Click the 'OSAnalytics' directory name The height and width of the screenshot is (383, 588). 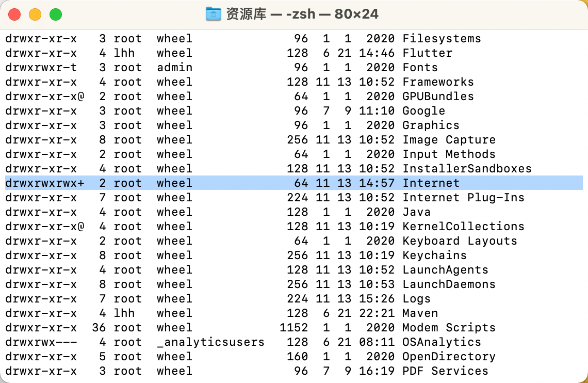(442, 342)
